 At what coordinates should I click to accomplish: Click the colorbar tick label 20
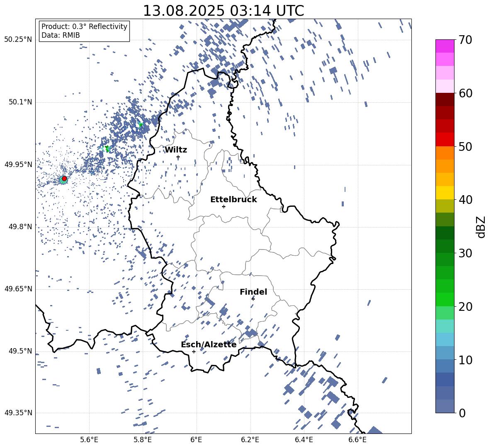465,307
